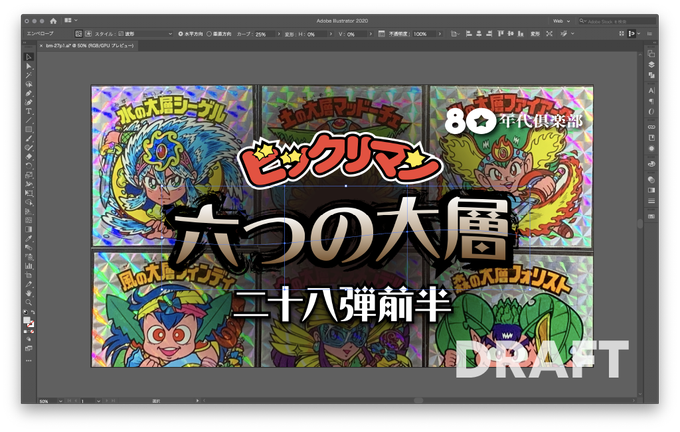Viewport: 680px width, 432px height.
Task: Open Edit Toolbar three-dots menu
Action: tap(29, 360)
